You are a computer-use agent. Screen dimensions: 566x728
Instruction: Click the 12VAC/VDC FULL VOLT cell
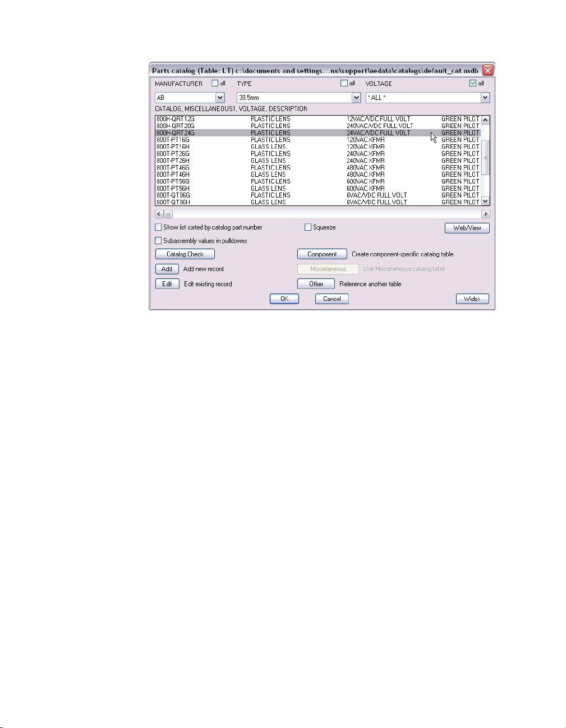[379, 119]
